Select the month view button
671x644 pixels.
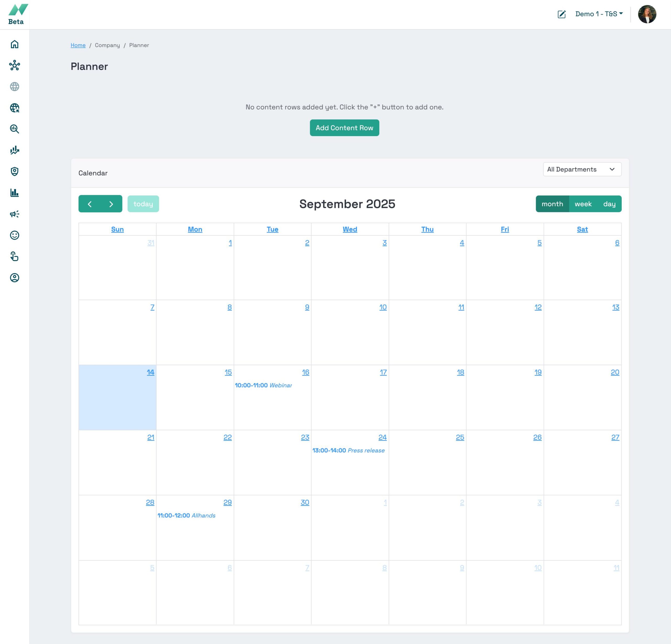click(552, 204)
